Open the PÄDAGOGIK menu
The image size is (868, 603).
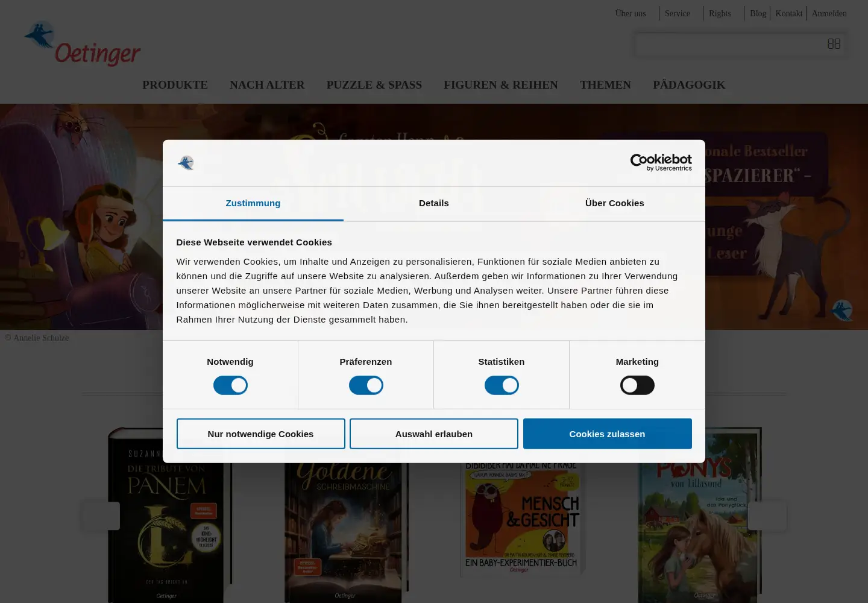tap(689, 85)
